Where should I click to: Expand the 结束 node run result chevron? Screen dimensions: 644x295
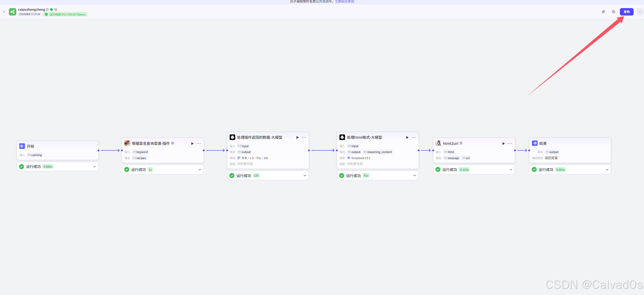(x=607, y=170)
